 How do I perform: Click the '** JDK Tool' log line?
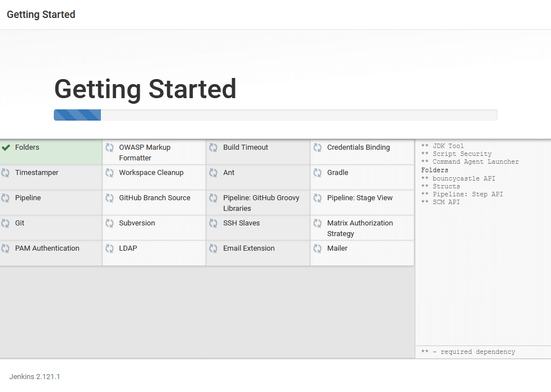[442, 146]
